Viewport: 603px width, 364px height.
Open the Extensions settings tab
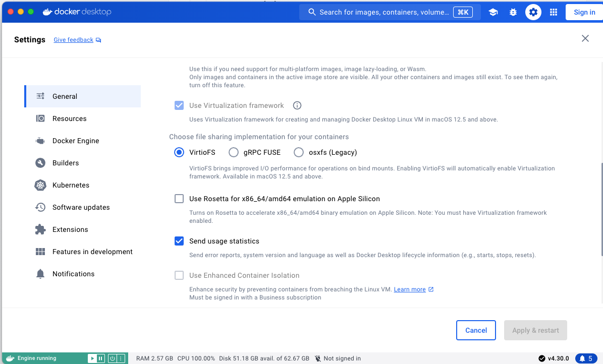(x=83, y=229)
